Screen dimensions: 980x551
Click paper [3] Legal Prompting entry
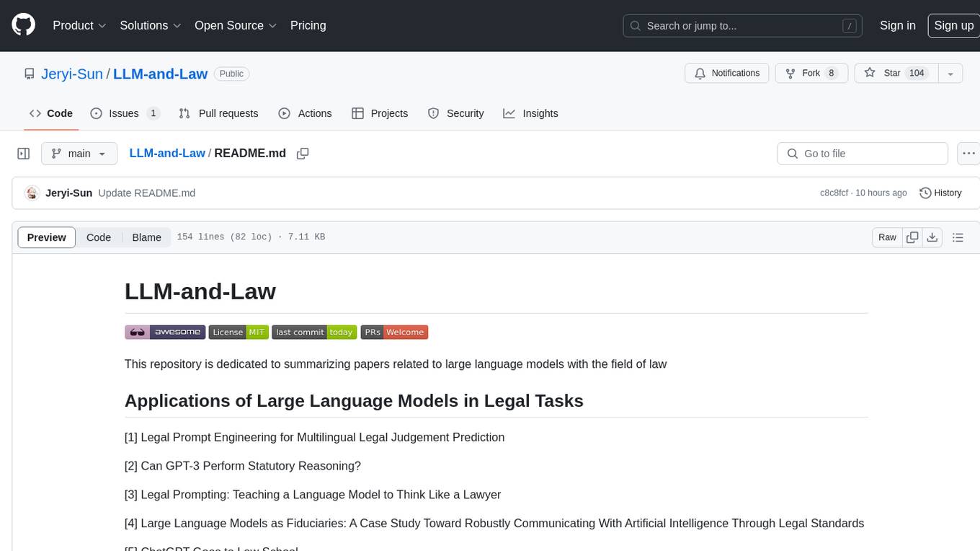tap(313, 495)
